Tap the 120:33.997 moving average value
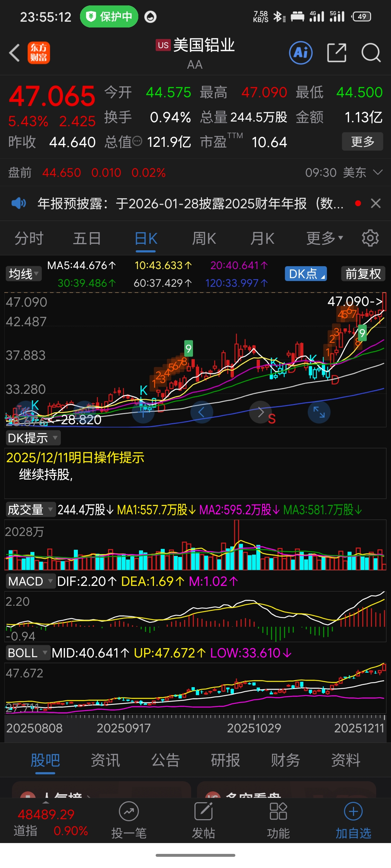The height and width of the screenshot is (868, 391). point(237,283)
